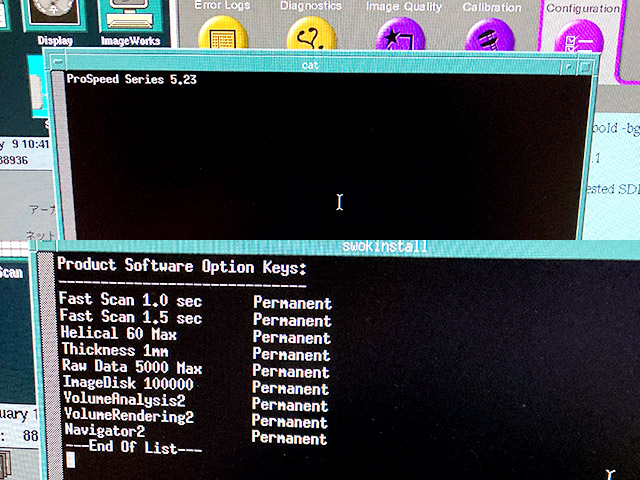
Task: Open the Error Logs icon
Action: pyautogui.click(x=223, y=34)
